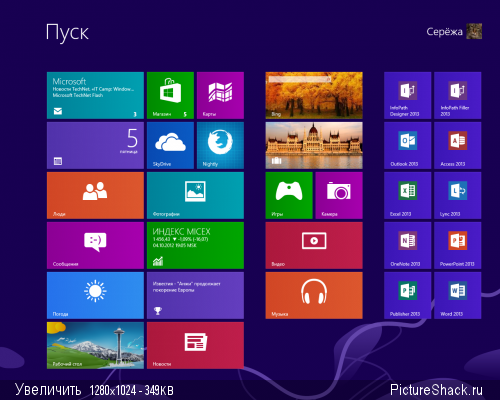
Task: Launch InfoPath Filler 2013
Action: tap(458, 95)
